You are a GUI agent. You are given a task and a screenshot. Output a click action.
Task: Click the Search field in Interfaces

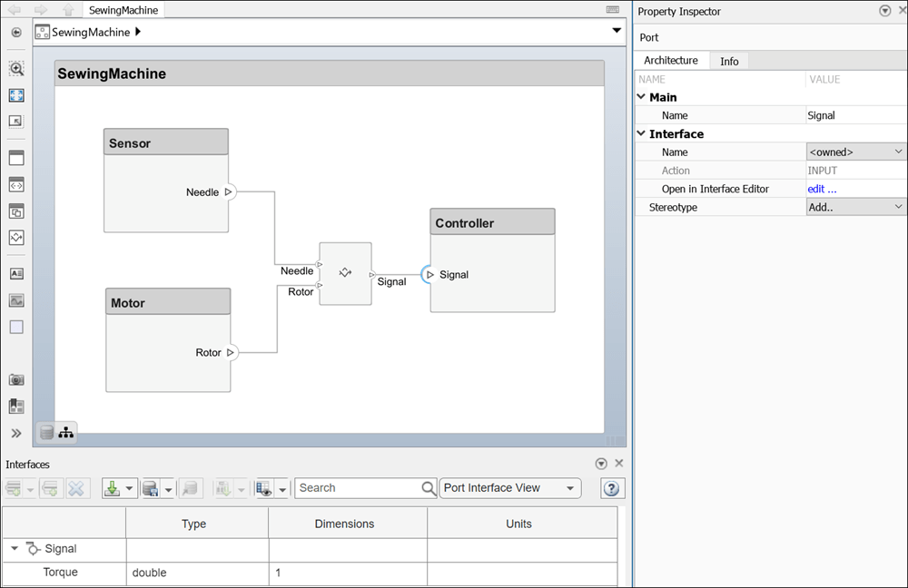click(359, 488)
